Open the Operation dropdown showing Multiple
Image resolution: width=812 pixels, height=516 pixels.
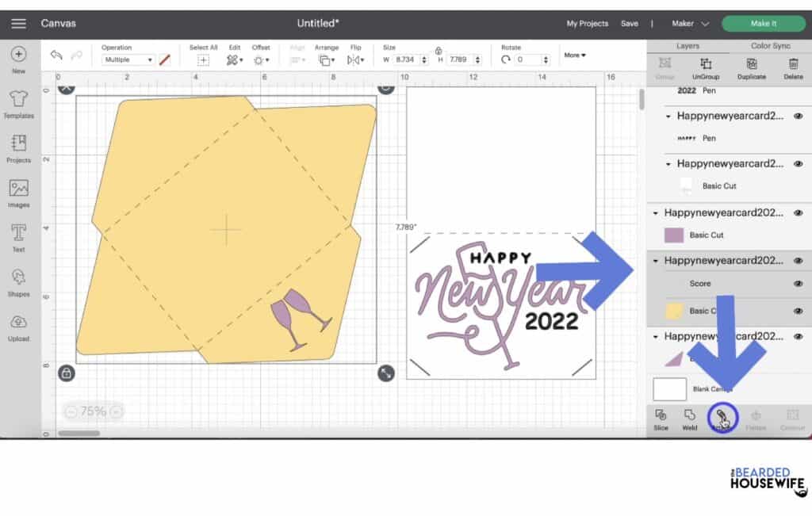pos(127,59)
